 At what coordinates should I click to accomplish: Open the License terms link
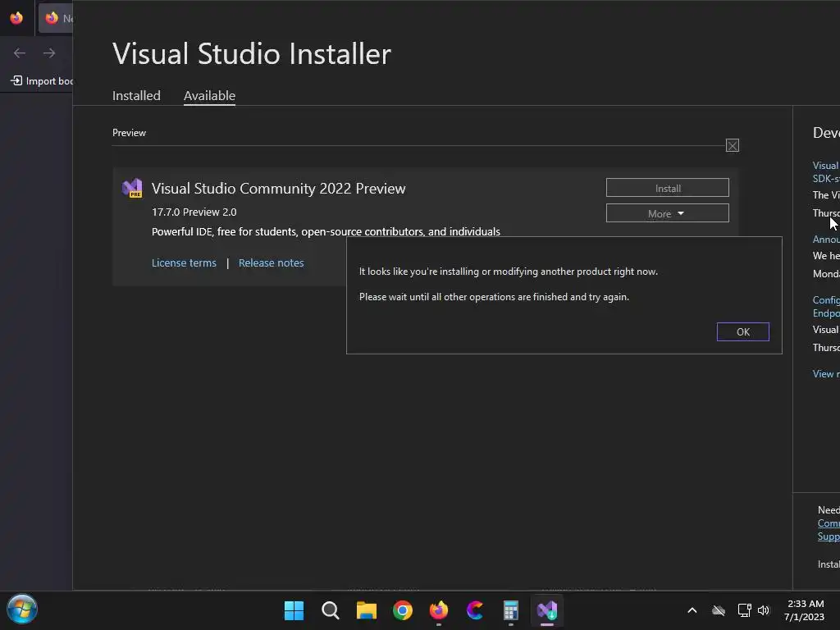tap(184, 262)
